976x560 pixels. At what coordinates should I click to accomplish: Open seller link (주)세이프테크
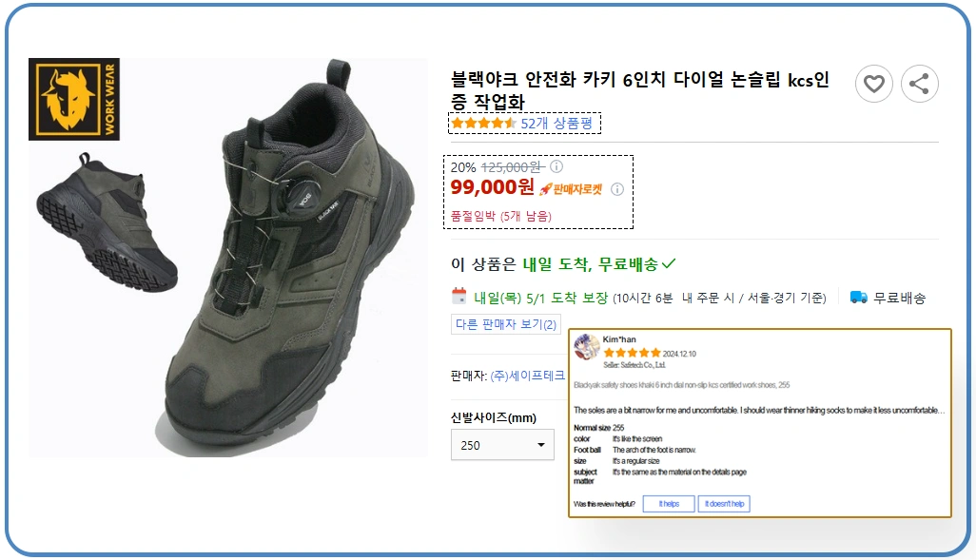[527, 376]
